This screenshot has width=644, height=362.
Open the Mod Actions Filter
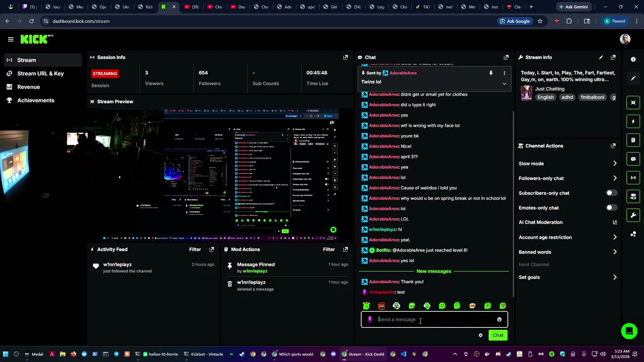click(329, 249)
